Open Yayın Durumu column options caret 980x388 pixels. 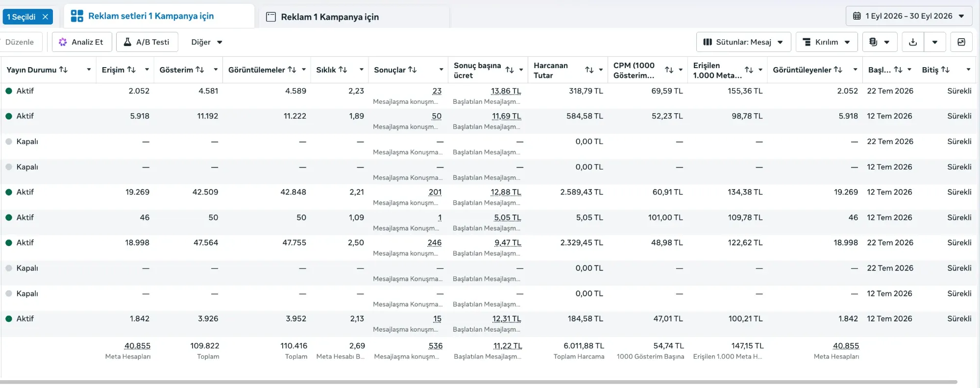pyautogui.click(x=89, y=70)
